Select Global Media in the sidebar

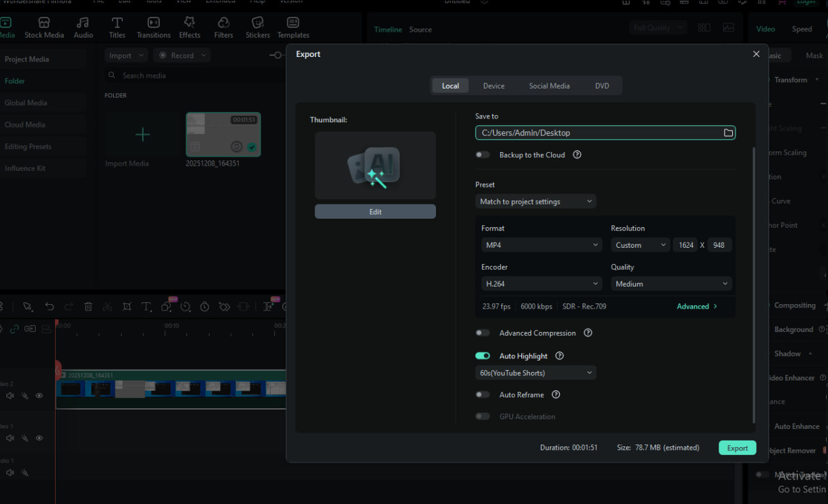pyautogui.click(x=26, y=103)
